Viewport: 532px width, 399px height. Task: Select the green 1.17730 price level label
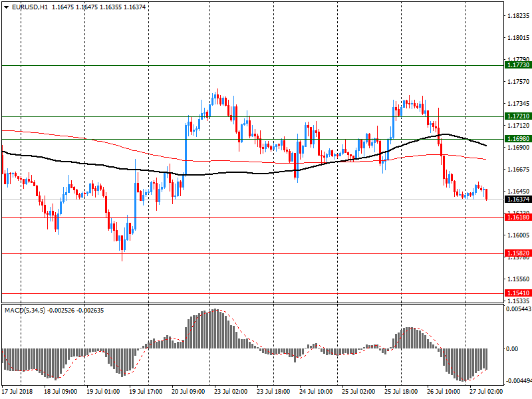tap(518, 65)
